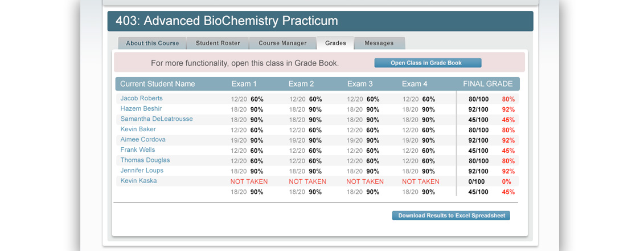
Task: Click Thomas Douglas in student list
Action: point(145,160)
